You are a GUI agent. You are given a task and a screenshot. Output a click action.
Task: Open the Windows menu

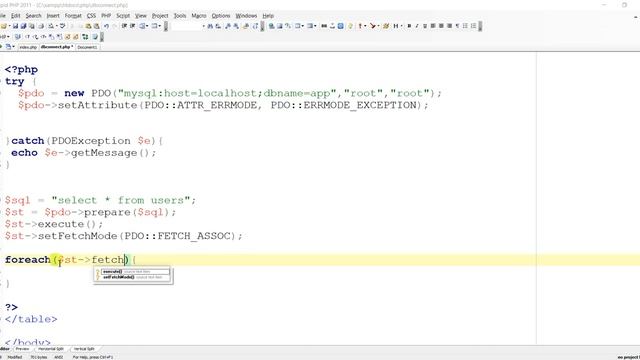point(246,16)
